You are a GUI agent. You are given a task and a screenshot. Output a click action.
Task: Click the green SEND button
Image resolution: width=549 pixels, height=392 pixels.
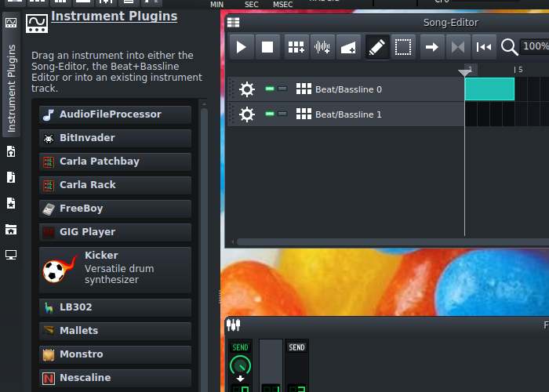coord(240,347)
